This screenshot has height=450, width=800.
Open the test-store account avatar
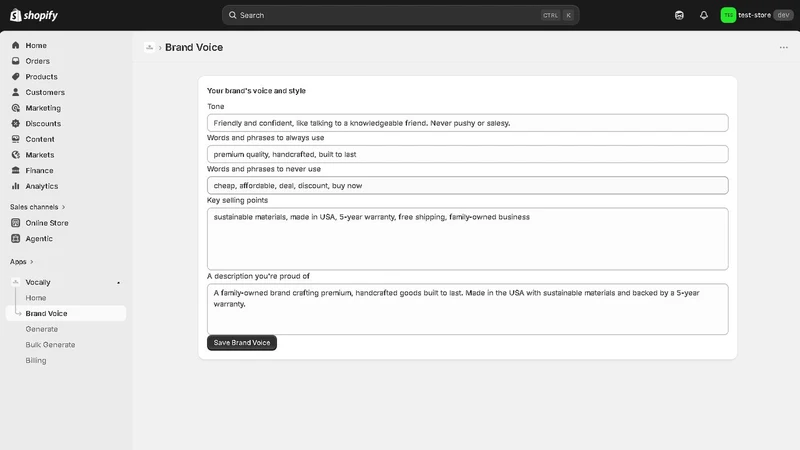(x=728, y=15)
